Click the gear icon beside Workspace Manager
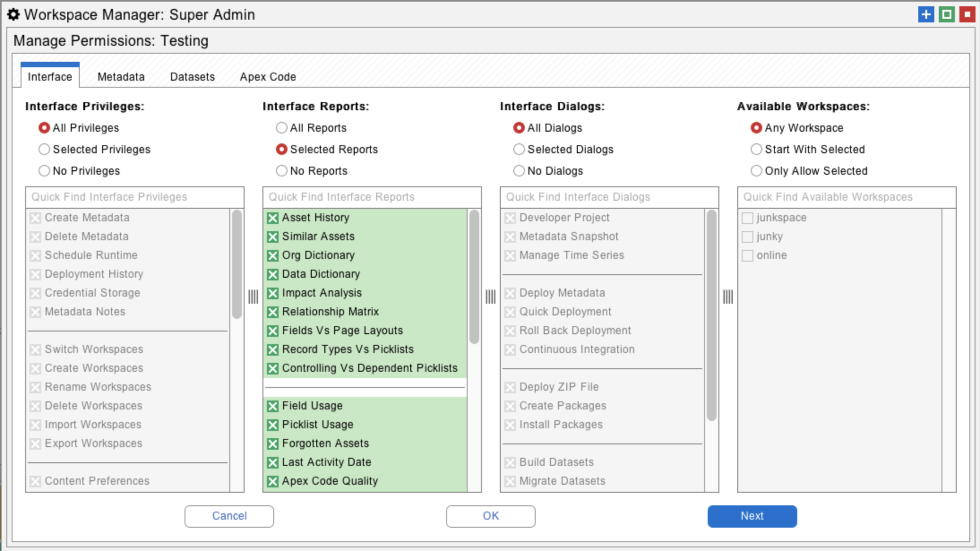 (x=13, y=15)
